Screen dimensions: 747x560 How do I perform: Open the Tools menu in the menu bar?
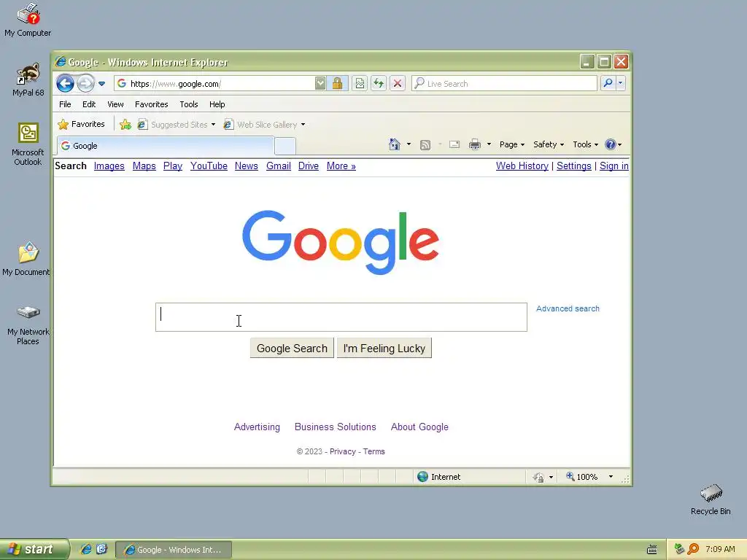click(x=189, y=104)
